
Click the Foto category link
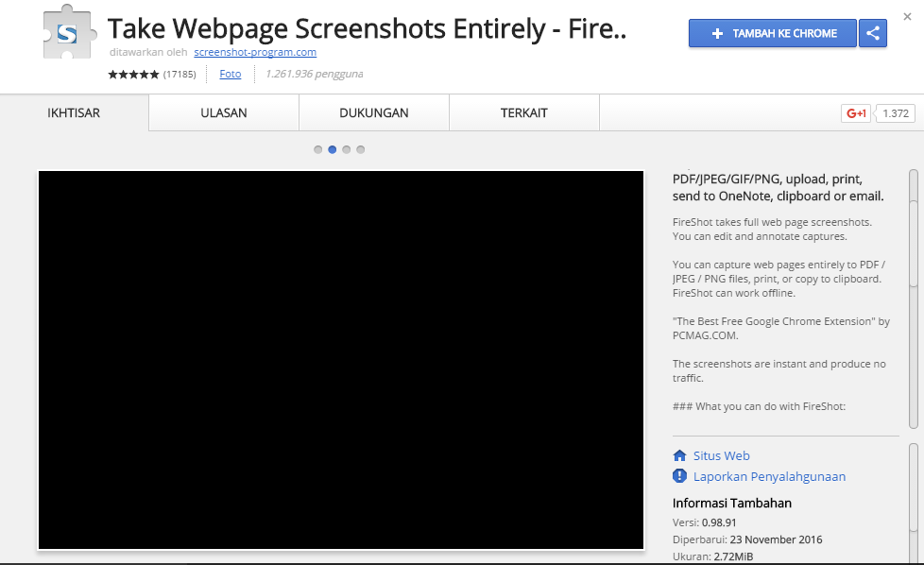[x=231, y=74]
